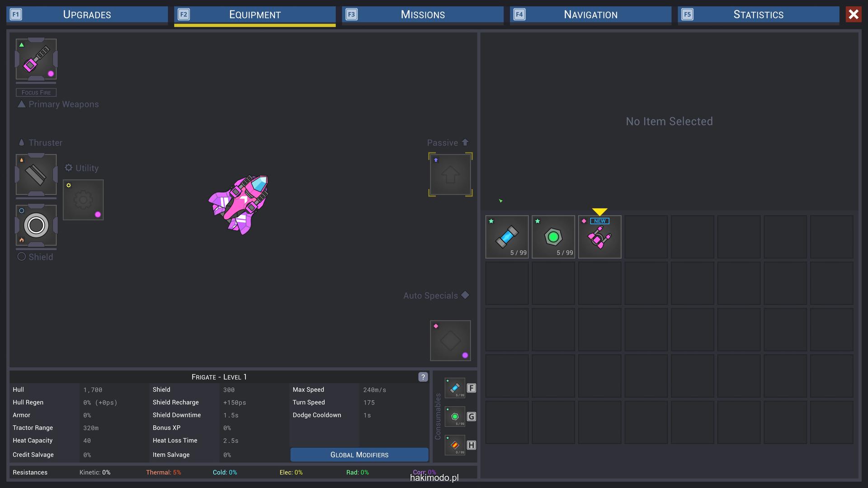Viewport: 868px width, 488px height.
Task: Select the equipped thruster slot
Action: (36, 174)
